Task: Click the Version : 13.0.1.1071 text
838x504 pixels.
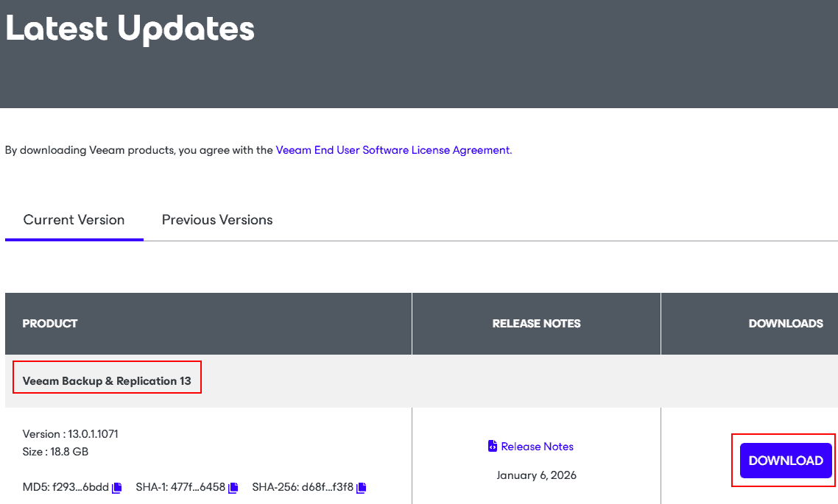Action: (70, 434)
